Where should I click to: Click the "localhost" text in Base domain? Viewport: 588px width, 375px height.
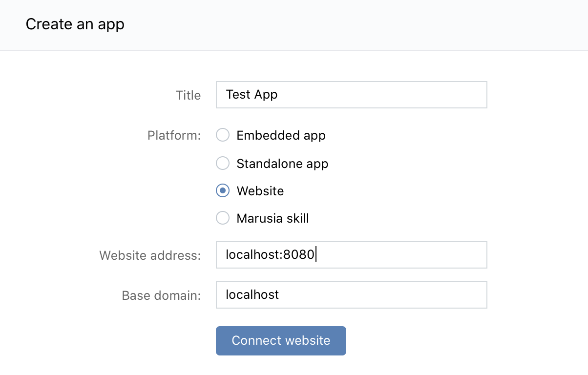(x=252, y=294)
